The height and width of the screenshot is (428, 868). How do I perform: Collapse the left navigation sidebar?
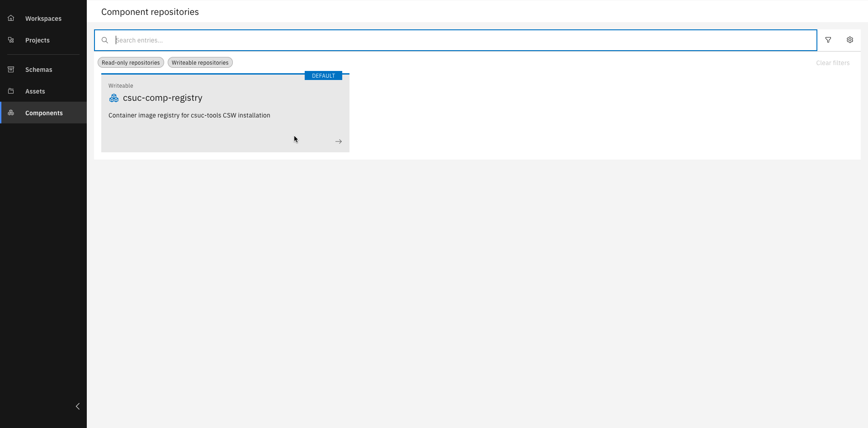77,406
